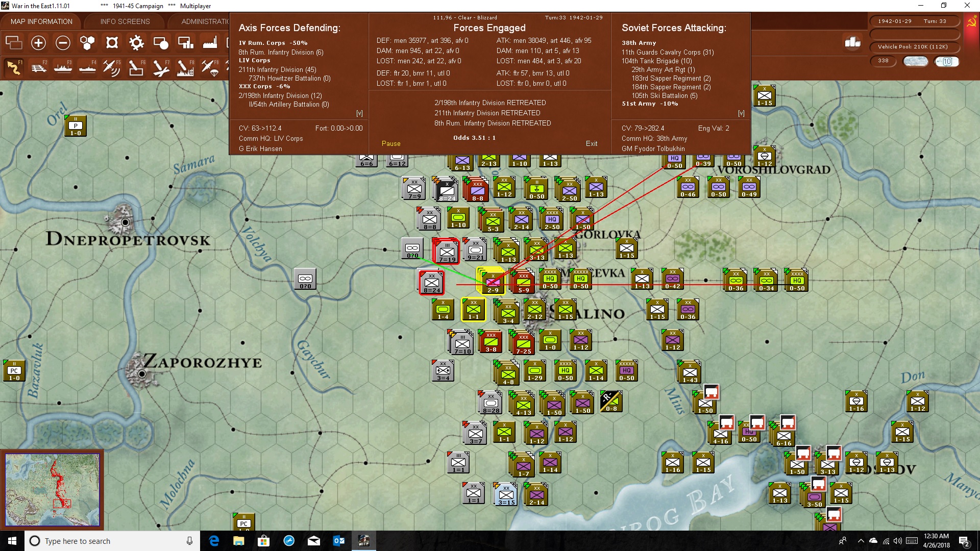980x551 pixels.
Task: Click the blizzard weather indicator showing 10
Action: (x=947, y=61)
